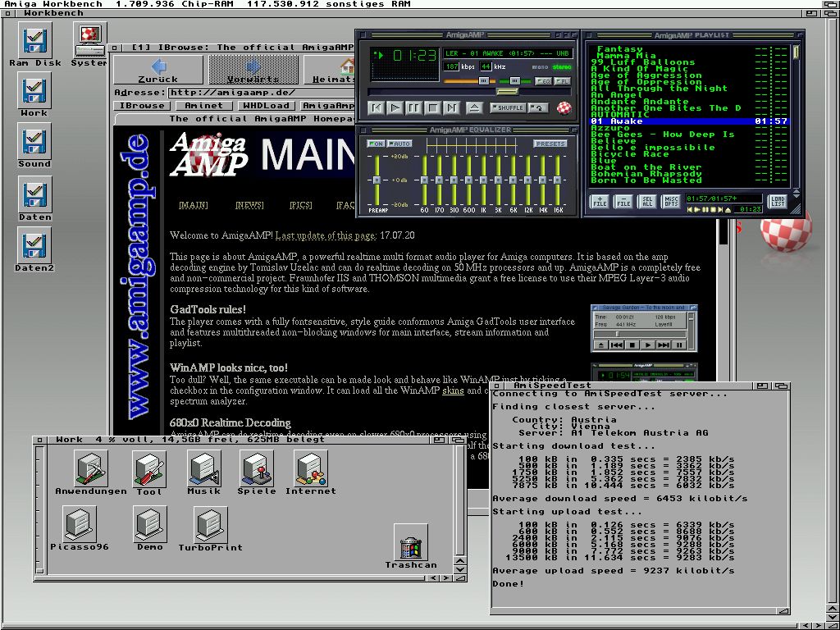Click the 16K band slider in the equalizer
Viewport: 840px width, 630px height.
(x=558, y=180)
